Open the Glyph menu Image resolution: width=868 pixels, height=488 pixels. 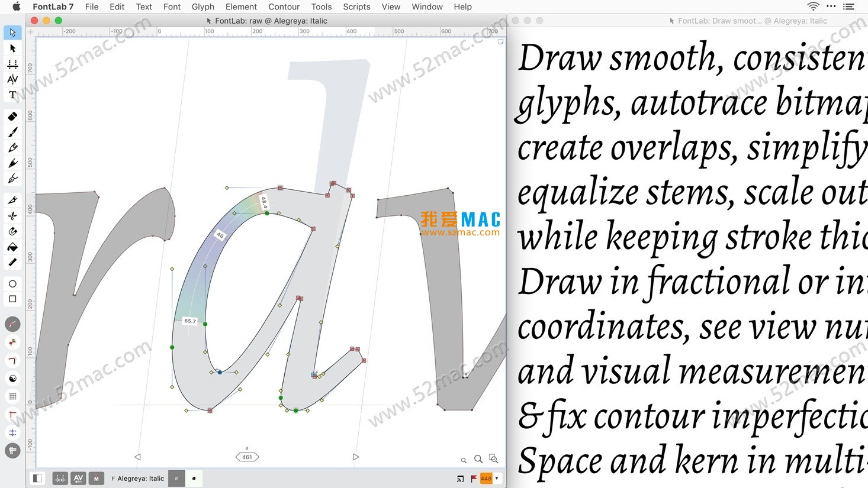tap(203, 7)
